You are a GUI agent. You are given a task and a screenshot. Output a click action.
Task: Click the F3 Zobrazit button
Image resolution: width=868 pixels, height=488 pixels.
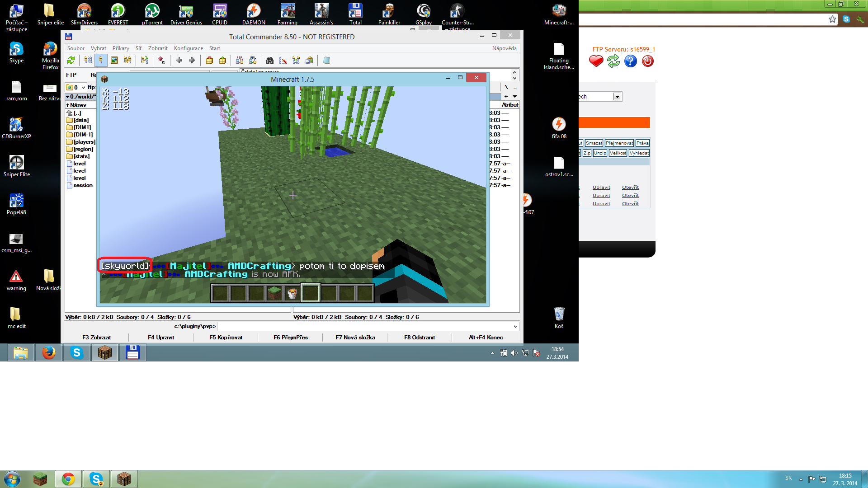coord(97,338)
